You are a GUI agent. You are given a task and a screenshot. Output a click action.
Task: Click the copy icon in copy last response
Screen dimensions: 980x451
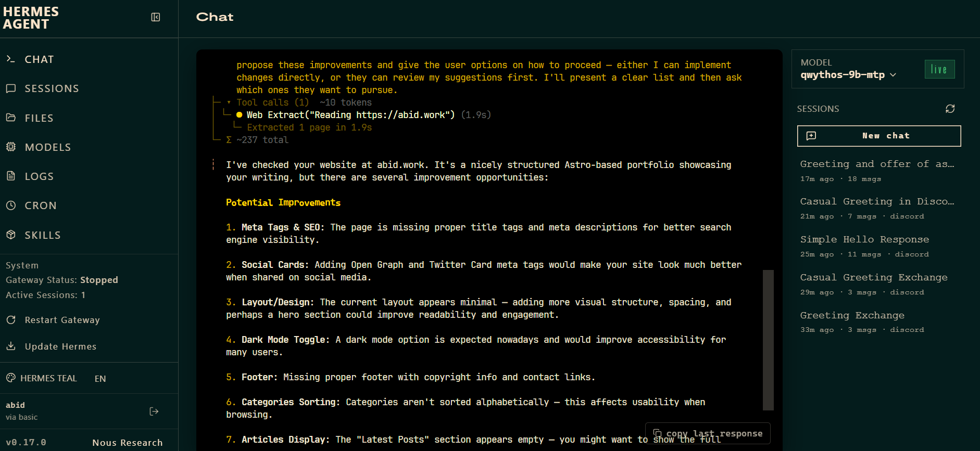point(657,433)
